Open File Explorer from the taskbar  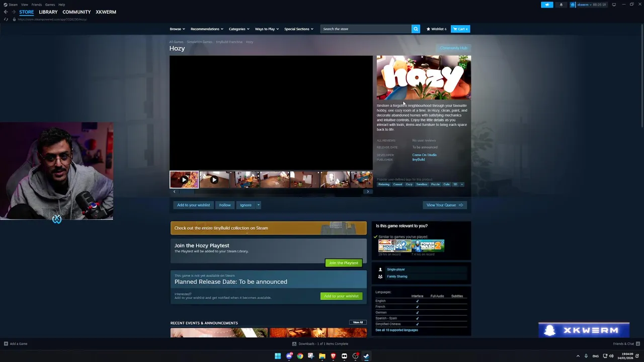tap(322, 356)
